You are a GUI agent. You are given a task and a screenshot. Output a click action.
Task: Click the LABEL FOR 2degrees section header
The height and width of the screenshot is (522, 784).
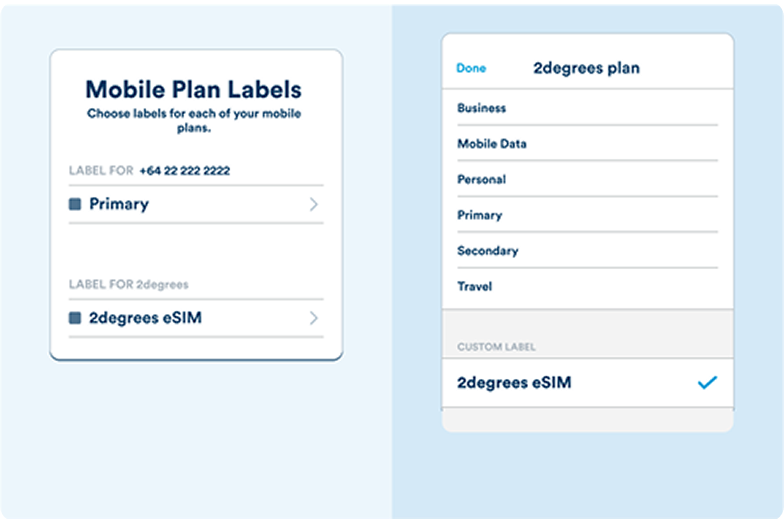[129, 285]
